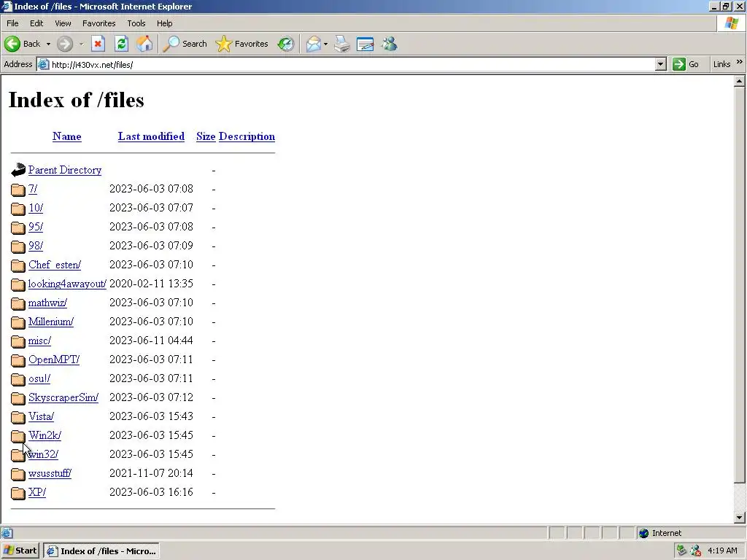Click the page icon in the address bar
The image size is (747, 560).
43,64
